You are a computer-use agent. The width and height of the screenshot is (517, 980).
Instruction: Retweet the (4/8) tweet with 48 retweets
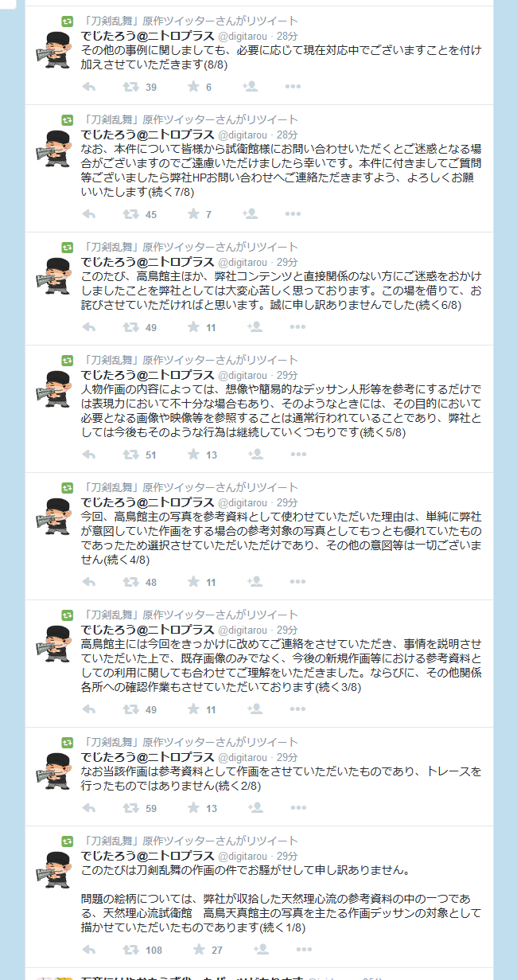[x=130, y=582]
